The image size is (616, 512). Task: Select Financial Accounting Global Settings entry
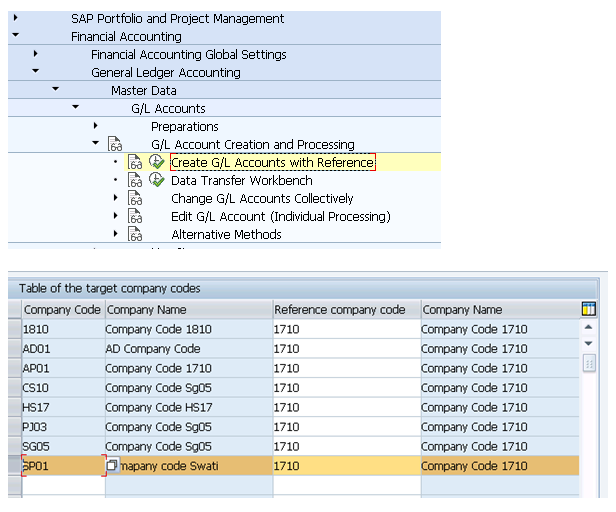(x=189, y=55)
